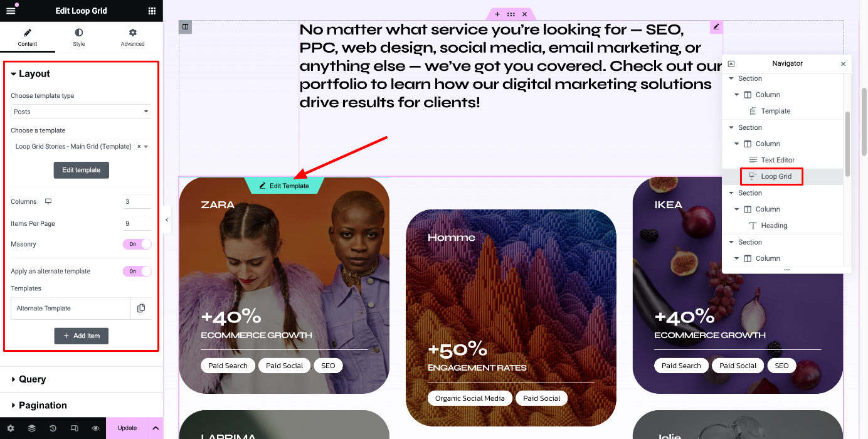Toggle Apply an alternate template switch

[x=137, y=271]
